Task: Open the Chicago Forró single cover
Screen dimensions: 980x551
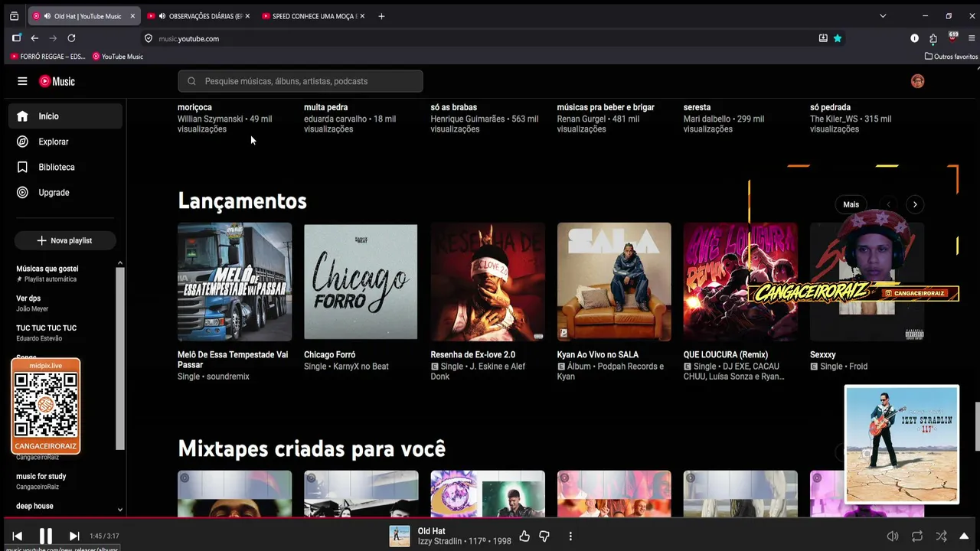Action: click(361, 282)
